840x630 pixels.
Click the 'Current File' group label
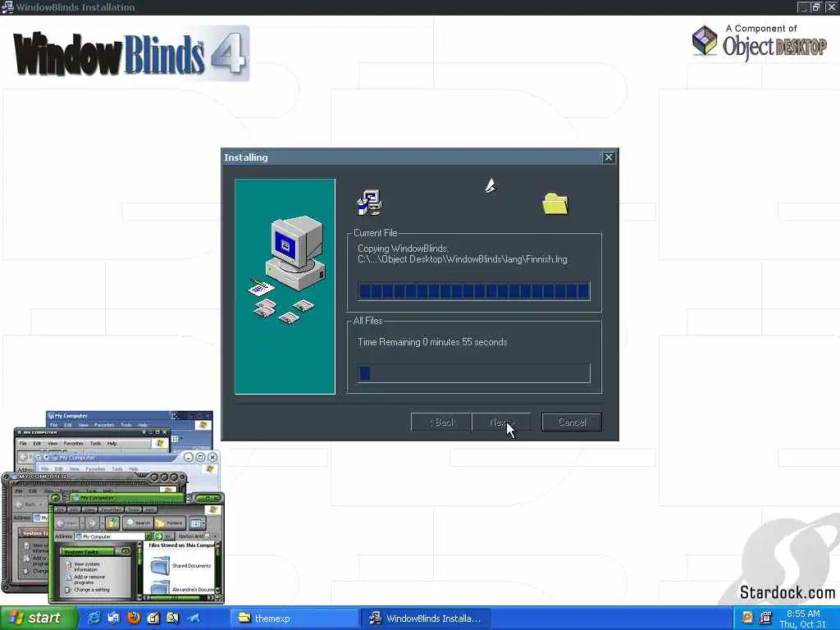coord(376,233)
